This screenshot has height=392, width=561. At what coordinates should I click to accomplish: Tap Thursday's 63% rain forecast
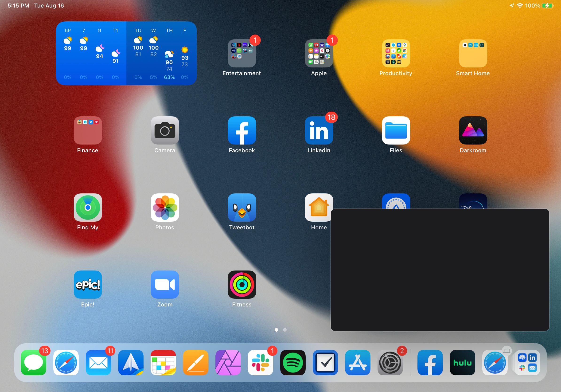(x=169, y=77)
